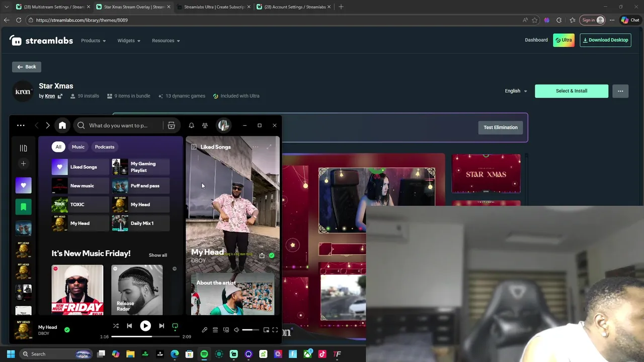
Task: Expand the Now Playing view
Action: (x=270, y=147)
